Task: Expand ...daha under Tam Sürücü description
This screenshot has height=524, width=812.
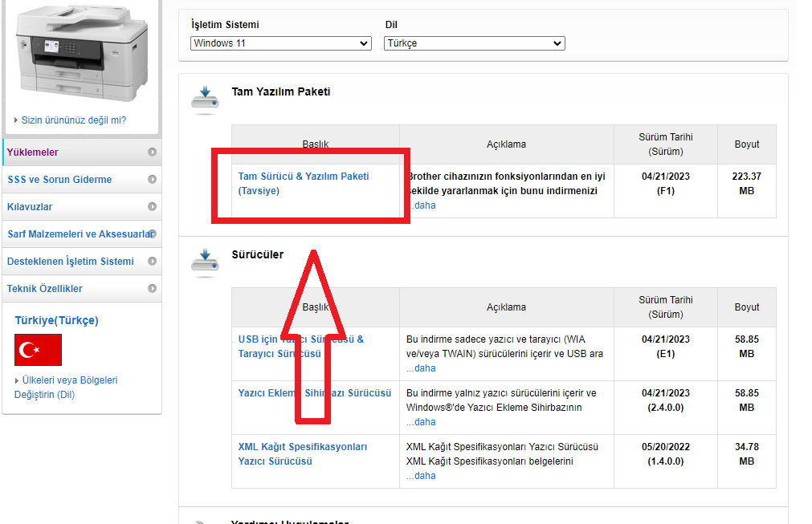Action: pyautogui.click(x=421, y=205)
